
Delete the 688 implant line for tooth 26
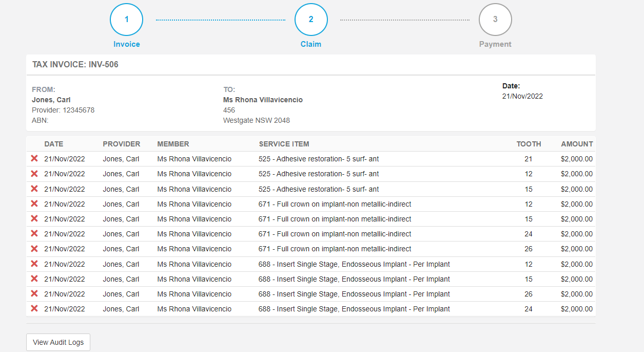point(34,293)
